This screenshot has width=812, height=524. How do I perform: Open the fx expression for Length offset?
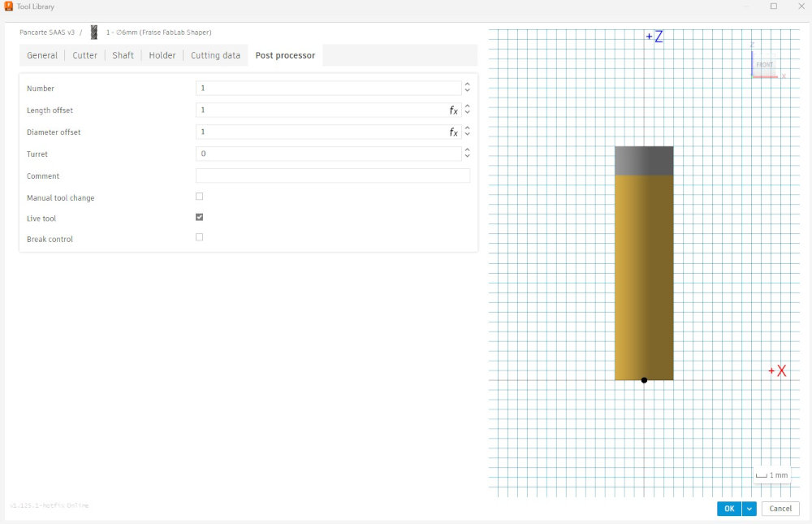454,110
